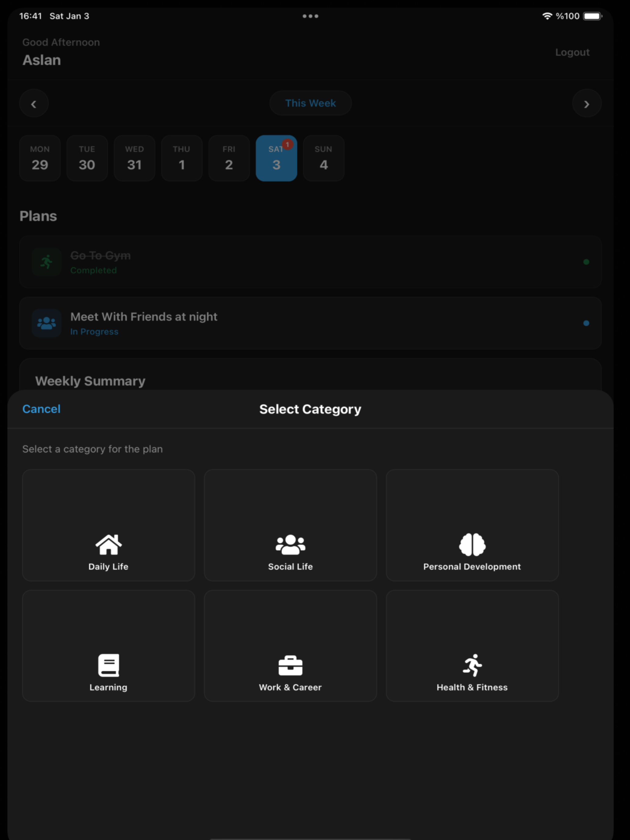Viewport: 630px width, 840px height.
Task: Cancel the Select Category sheet
Action: (x=42, y=409)
